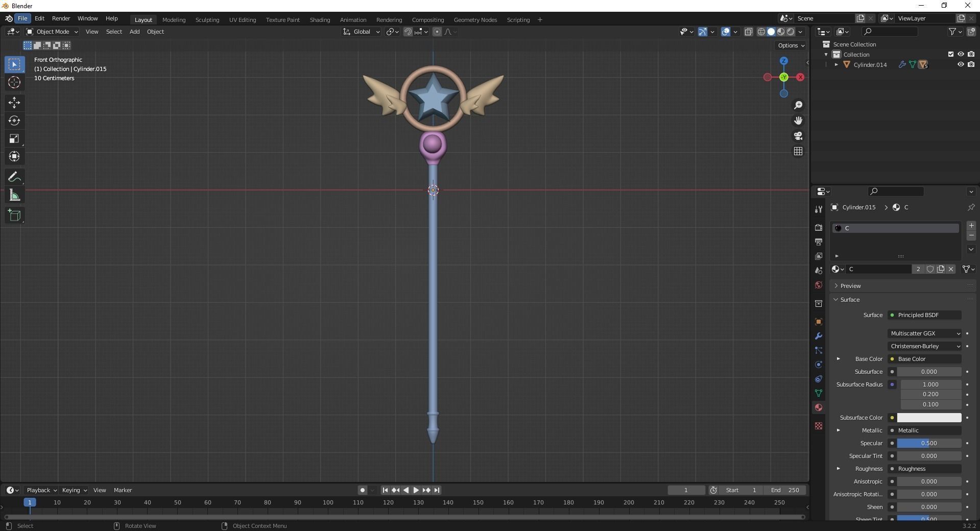The width and height of the screenshot is (980, 531).
Task: Toggle proportional editing
Action: pyautogui.click(x=437, y=32)
